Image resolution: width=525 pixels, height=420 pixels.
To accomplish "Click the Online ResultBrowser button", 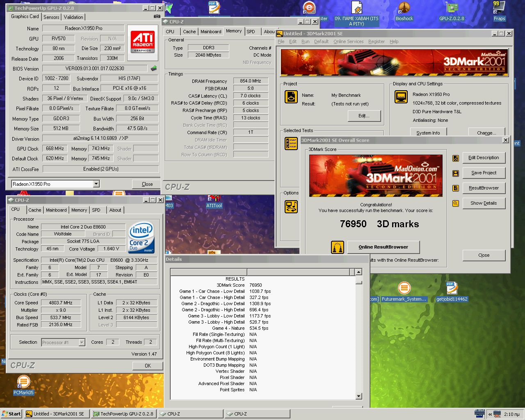I will [x=383, y=247].
